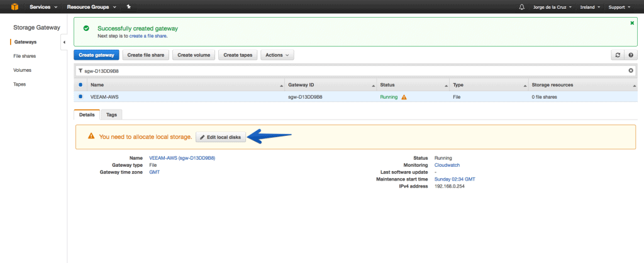Image resolution: width=644 pixels, height=263 pixels.
Task: Go to Gateways in the sidebar
Action: (x=25, y=42)
